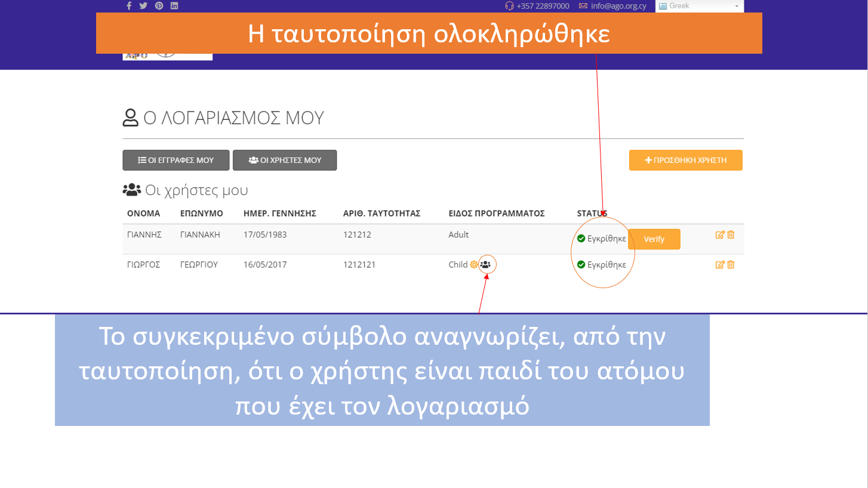Switch to ΟΙ ΕΓΓΡΑΦΕΣ ΜΟΥ tab

[x=176, y=160]
